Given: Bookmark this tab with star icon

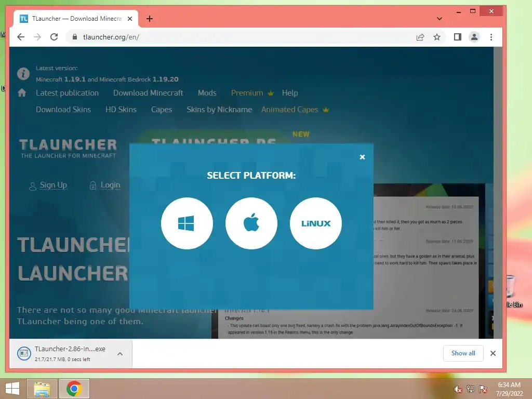Looking at the screenshot, I should tap(436, 37).
